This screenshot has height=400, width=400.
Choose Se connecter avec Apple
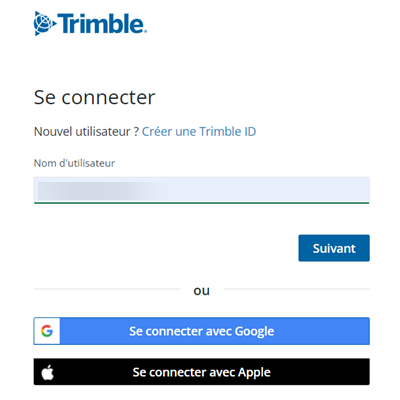[x=202, y=372]
